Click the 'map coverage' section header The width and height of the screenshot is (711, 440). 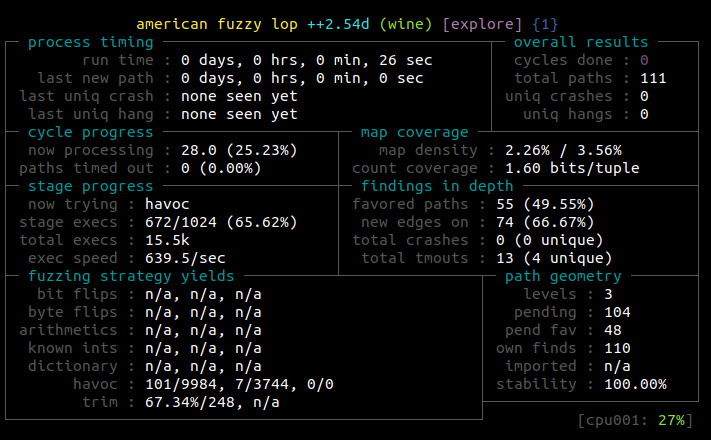pyautogui.click(x=414, y=132)
